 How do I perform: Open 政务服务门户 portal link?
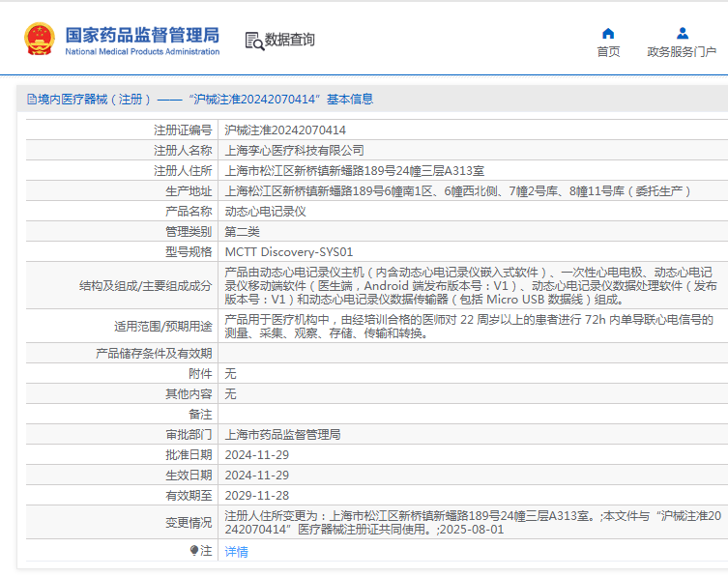(x=682, y=51)
